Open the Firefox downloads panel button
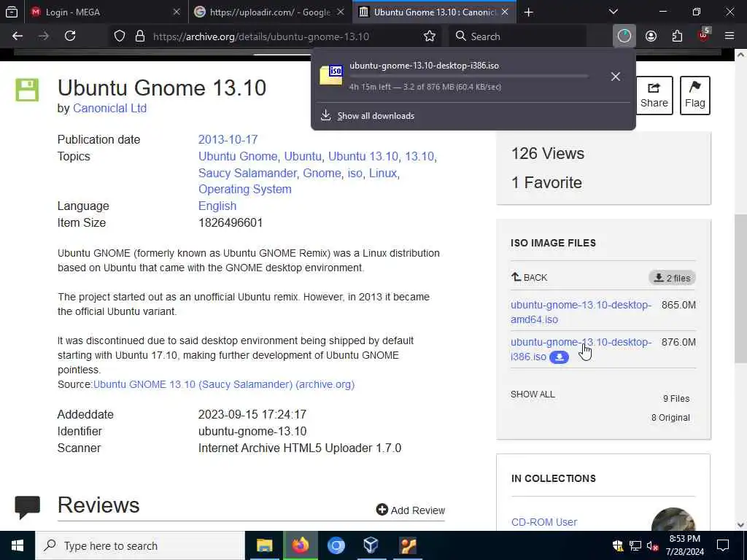 (x=624, y=36)
